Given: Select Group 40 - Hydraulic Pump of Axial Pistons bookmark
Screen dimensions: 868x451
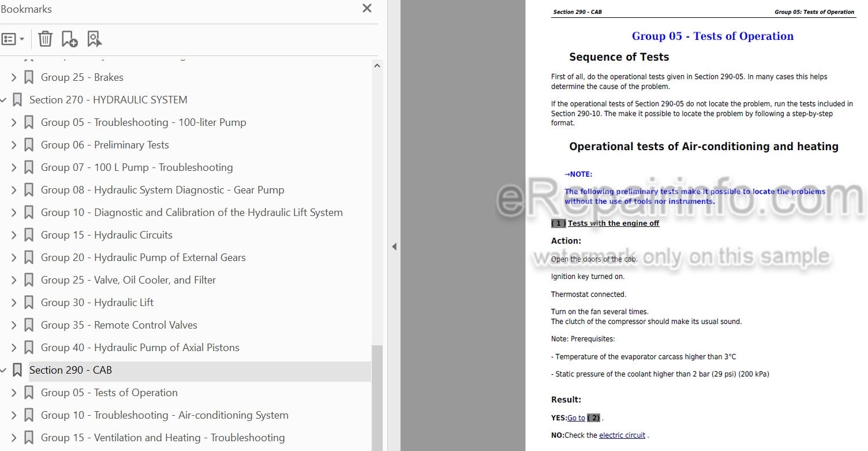Looking at the screenshot, I should 140,348.
